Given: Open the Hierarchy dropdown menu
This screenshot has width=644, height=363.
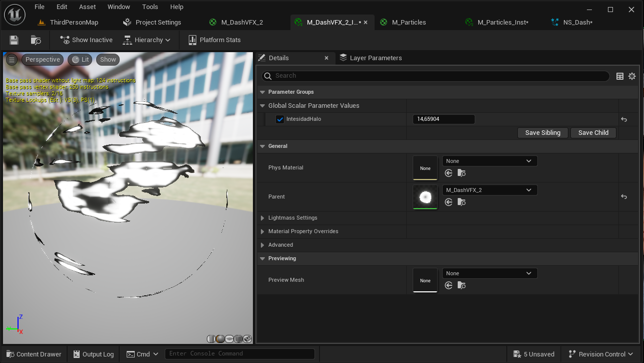Looking at the screenshot, I should click(x=146, y=40).
